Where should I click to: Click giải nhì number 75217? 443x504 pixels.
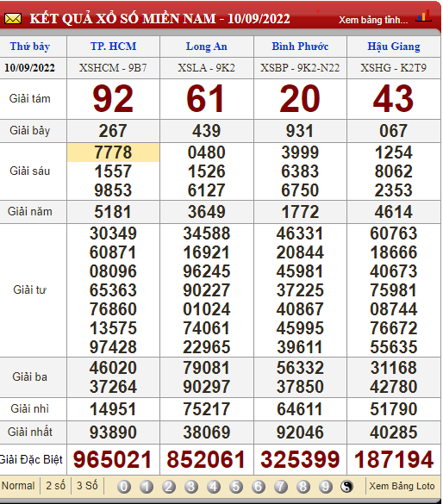point(207,409)
